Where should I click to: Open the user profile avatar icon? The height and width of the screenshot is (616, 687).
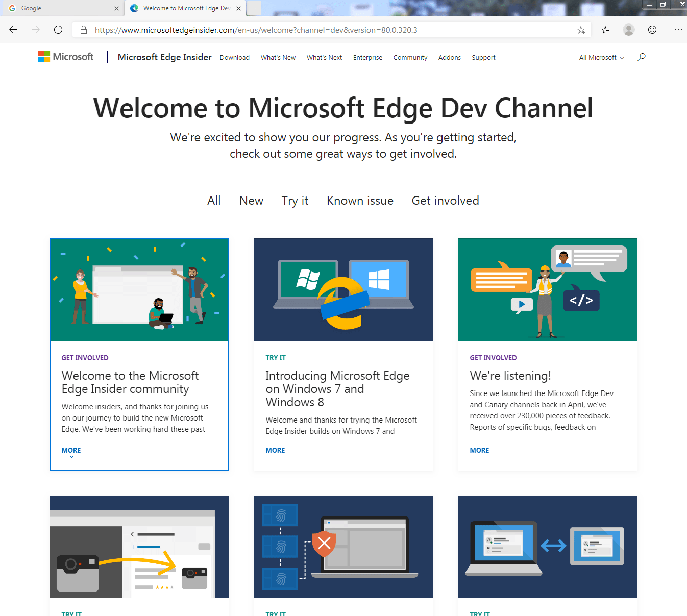(x=629, y=30)
